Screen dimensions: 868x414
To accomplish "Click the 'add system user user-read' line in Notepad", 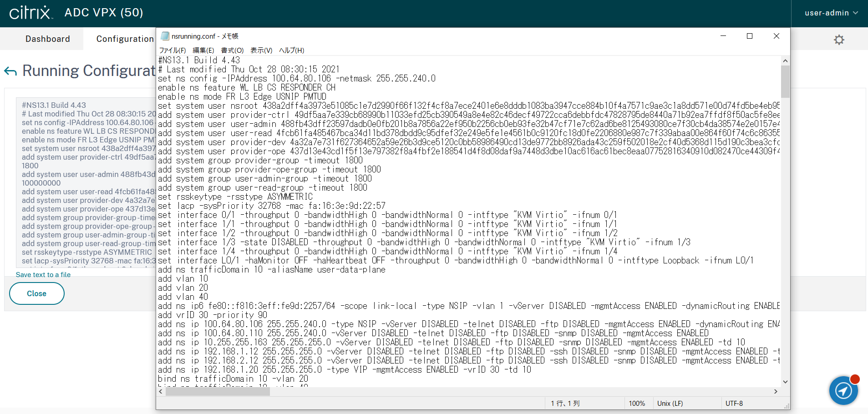I will tap(469, 133).
